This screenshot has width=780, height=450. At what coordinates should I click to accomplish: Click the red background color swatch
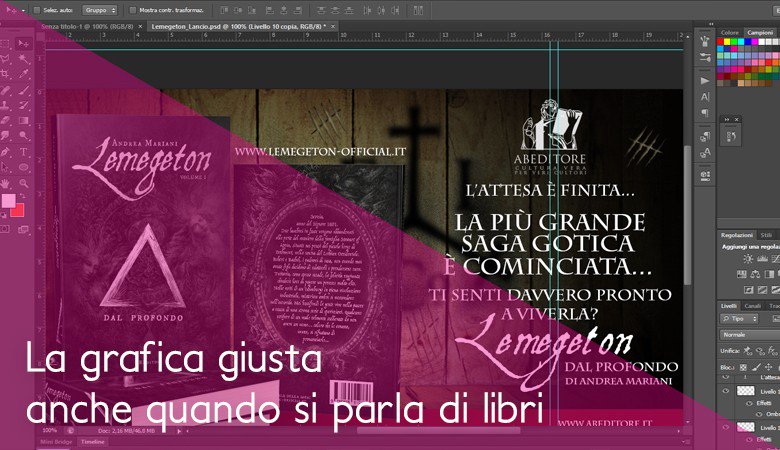19,211
